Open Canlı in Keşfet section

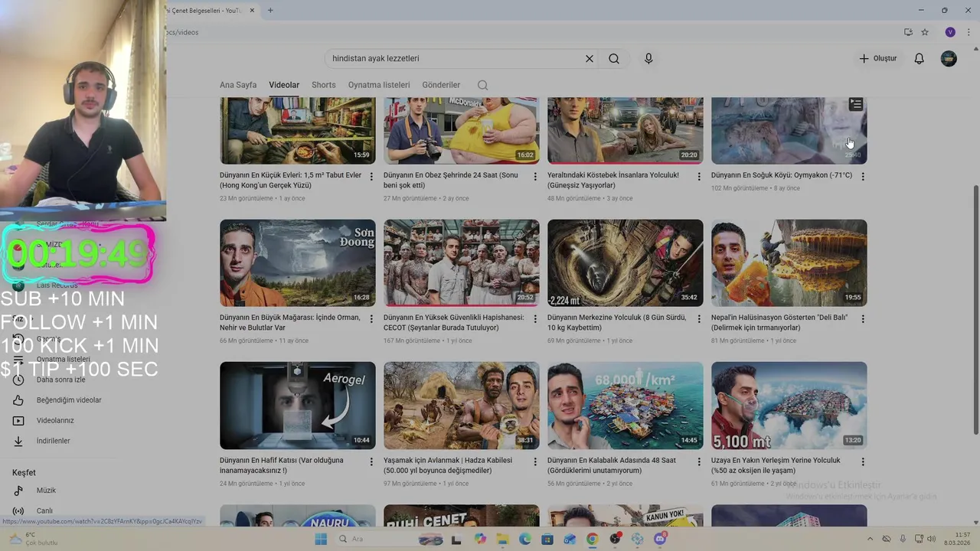(44, 510)
